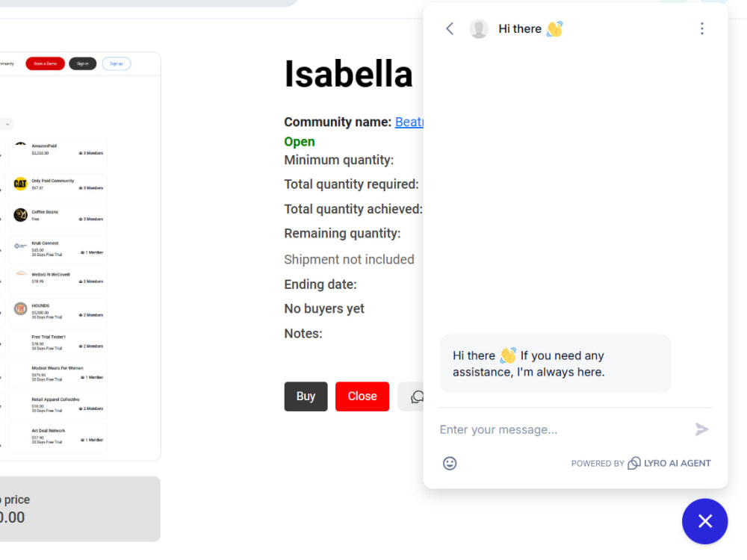Click the greeting message bubble
Screen dimensions: 747x560
[x=555, y=364]
